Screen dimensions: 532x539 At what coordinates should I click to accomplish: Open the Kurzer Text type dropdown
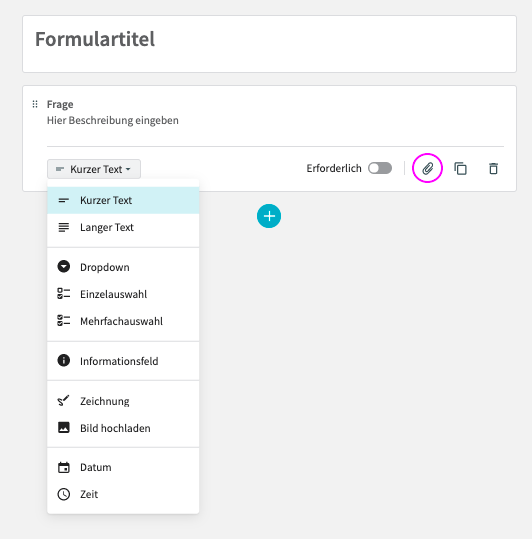tap(94, 169)
